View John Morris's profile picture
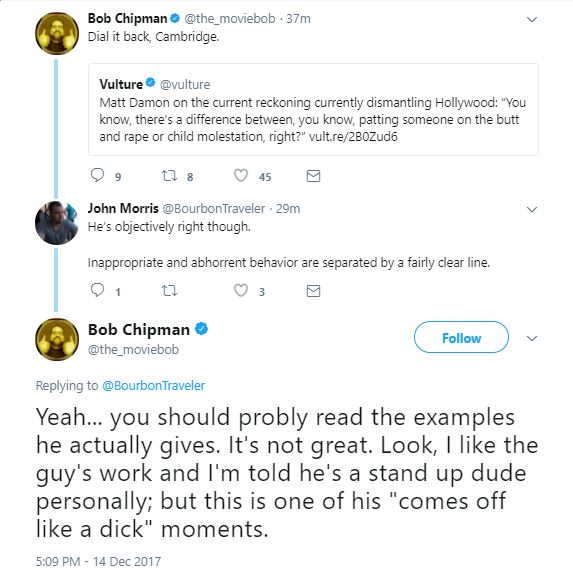This screenshot has height=579, width=573. (x=56, y=223)
